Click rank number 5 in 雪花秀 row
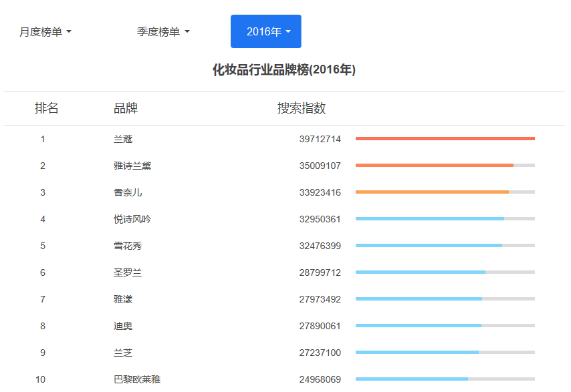Image resolution: width=571 pixels, height=392 pixels. click(43, 246)
